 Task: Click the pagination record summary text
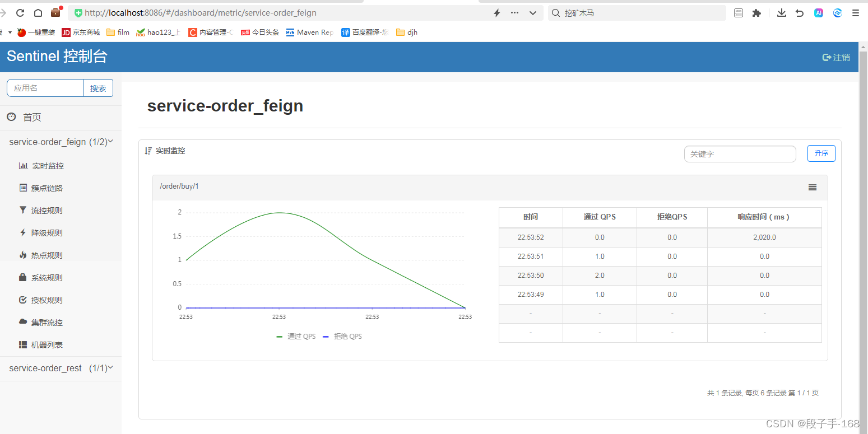[763, 393]
